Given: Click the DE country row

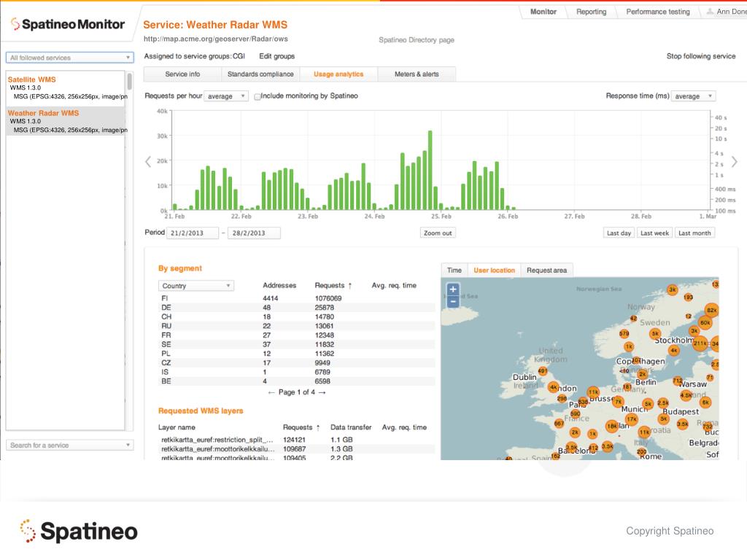Looking at the screenshot, I should click(296, 308).
